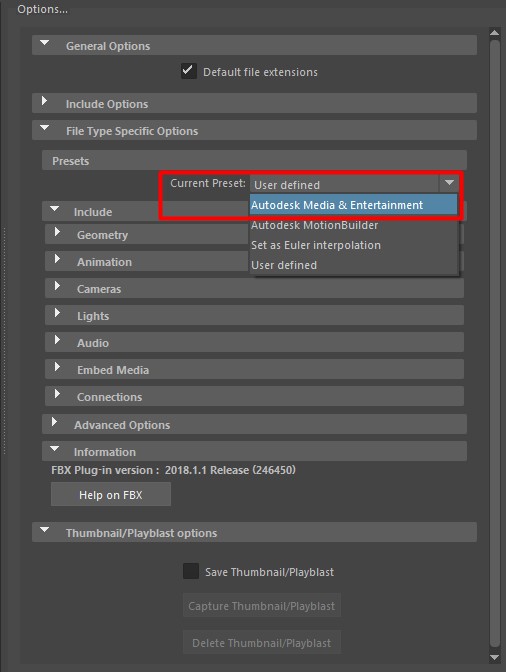Expand the Geometry options triangle
Viewport: 506px width, 672px height.
coord(57,232)
